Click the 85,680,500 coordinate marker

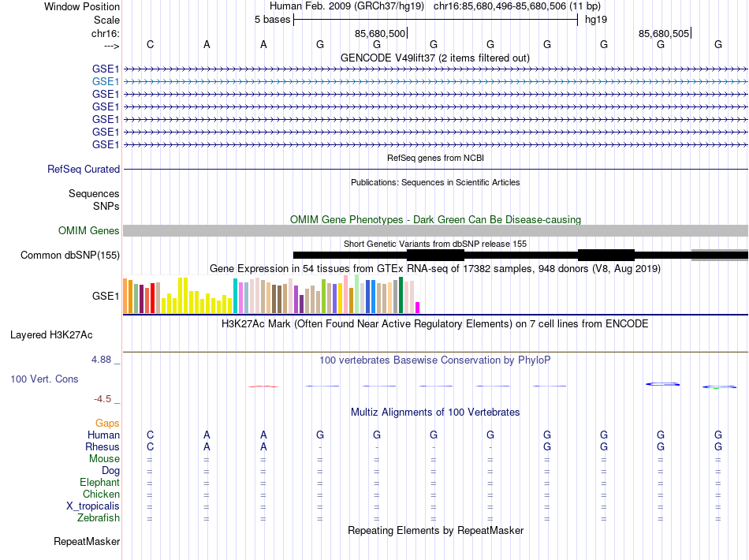tap(380, 33)
